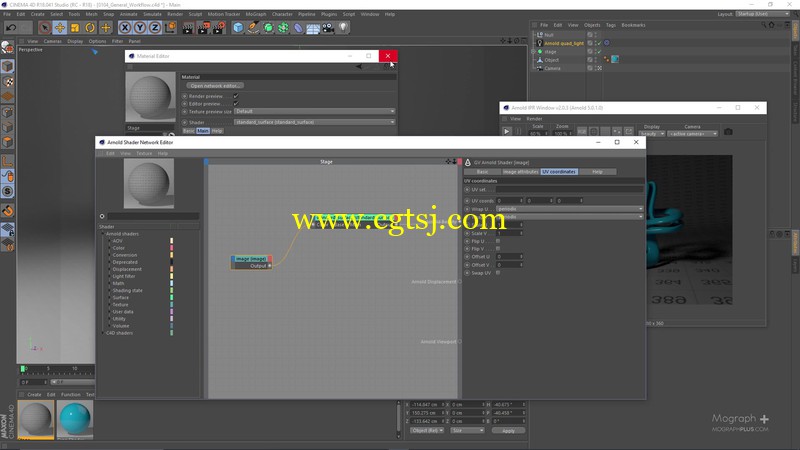
Task: Click the Undo arrow in main toolbar
Action: pos(11,28)
